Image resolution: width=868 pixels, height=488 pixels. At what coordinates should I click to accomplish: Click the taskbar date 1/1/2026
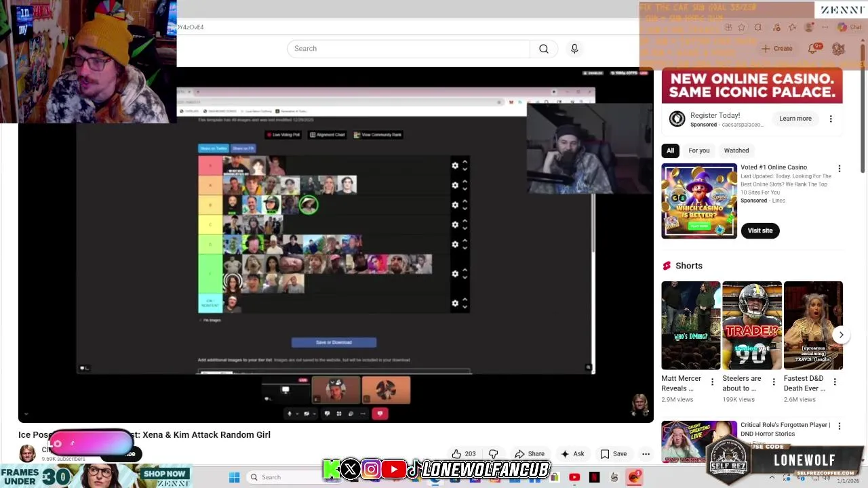pyautogui.click(x=848, y=481)
